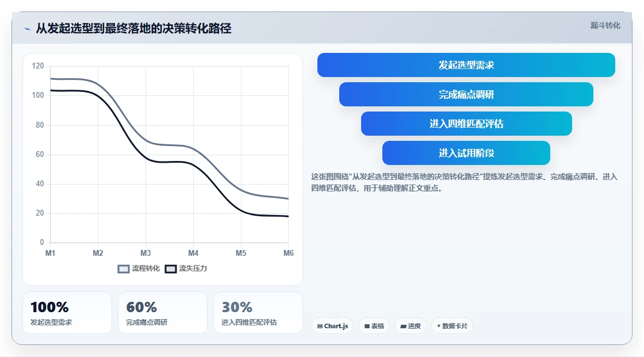
Task: Click the 40 y-axis value
Action: [x=40, y=183]
